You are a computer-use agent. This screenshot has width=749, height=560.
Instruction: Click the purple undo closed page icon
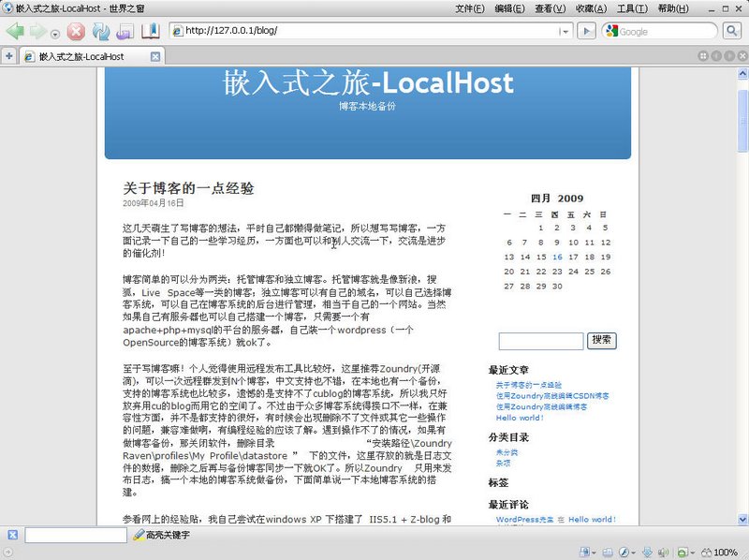(125, 32)
